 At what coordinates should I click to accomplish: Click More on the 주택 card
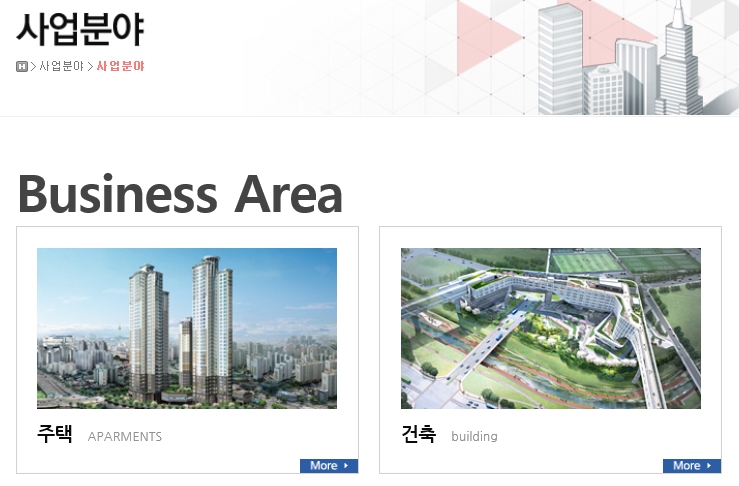click(x=329, y=466)
